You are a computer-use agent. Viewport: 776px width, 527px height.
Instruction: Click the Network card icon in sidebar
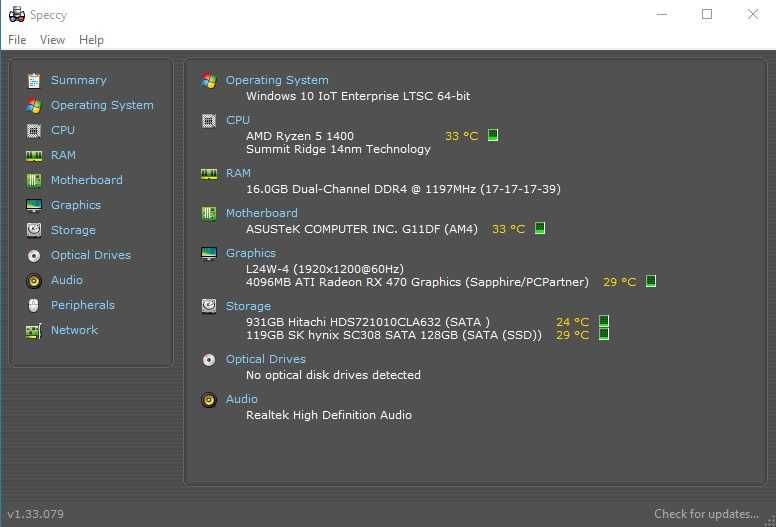point(34,331)
